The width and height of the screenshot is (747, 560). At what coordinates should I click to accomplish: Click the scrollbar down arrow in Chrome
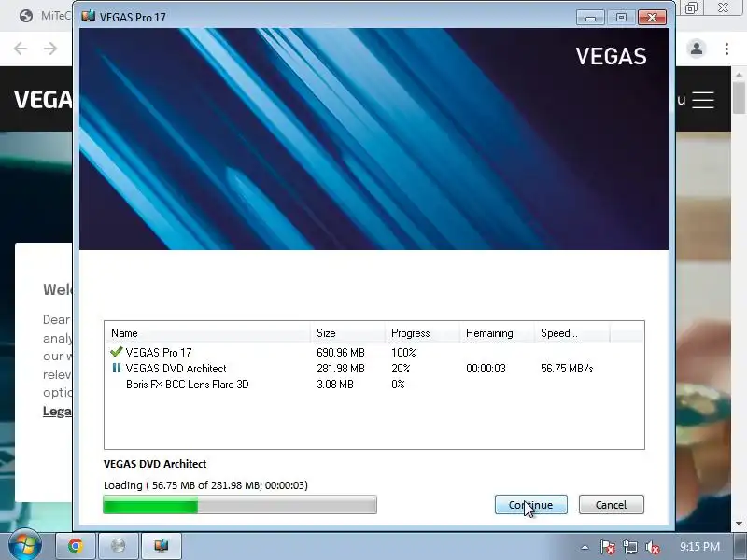tap(739, 524)
